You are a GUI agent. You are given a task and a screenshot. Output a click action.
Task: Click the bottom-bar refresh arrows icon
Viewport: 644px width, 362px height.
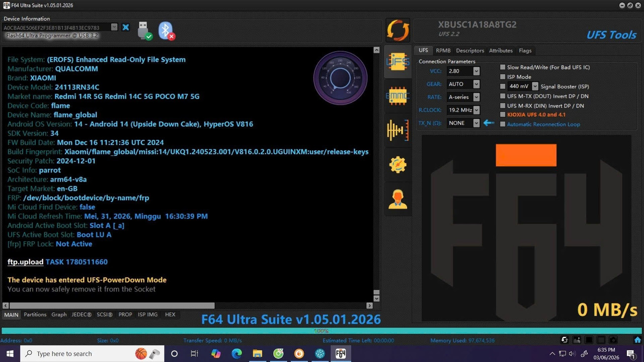pyautogui.click(x=565, y=340)
